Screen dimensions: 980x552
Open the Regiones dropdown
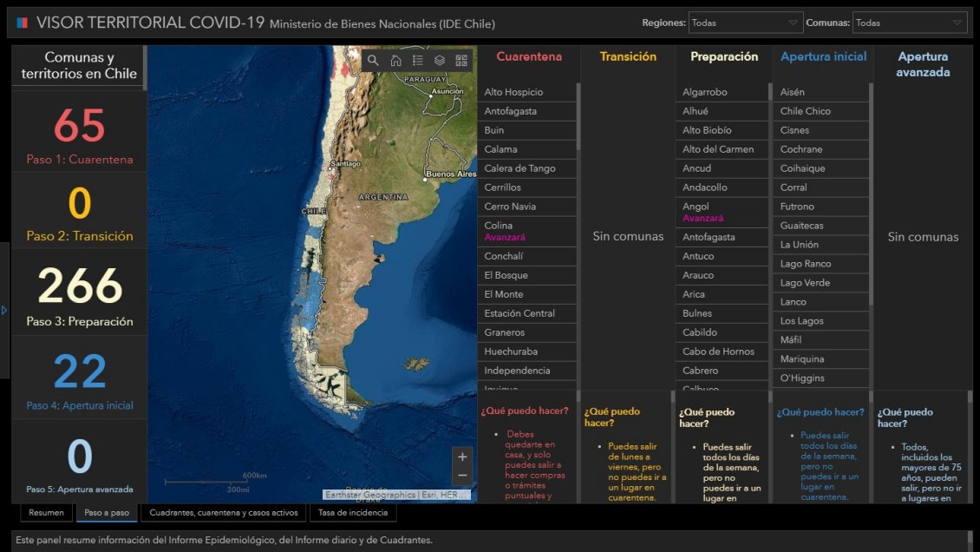[x=746, y=23]
